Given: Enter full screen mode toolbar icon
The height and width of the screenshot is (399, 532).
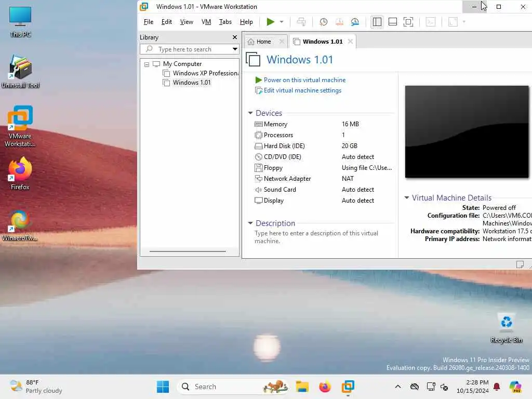Looking at the screenshot, I should 408,22.
